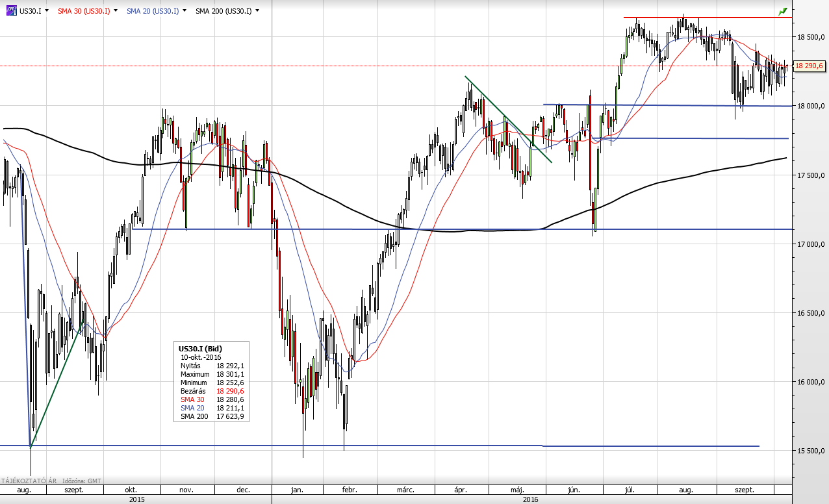The image size is (829, 504).
Task: Click the 17 000,0 price axis label
Action: (x=810, y=244)
